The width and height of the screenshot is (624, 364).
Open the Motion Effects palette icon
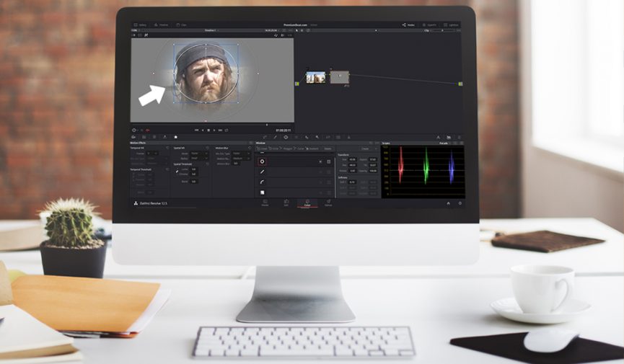pos(175,136)
